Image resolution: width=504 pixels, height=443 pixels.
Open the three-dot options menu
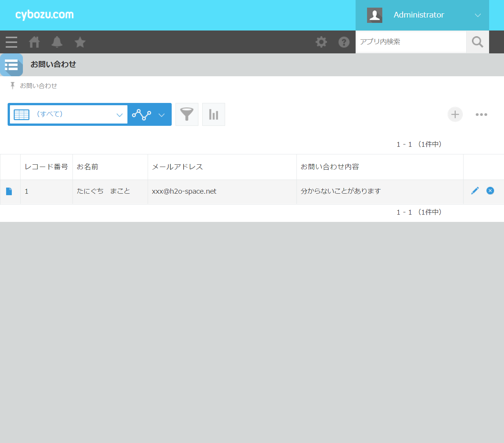(x=481, y=114)
